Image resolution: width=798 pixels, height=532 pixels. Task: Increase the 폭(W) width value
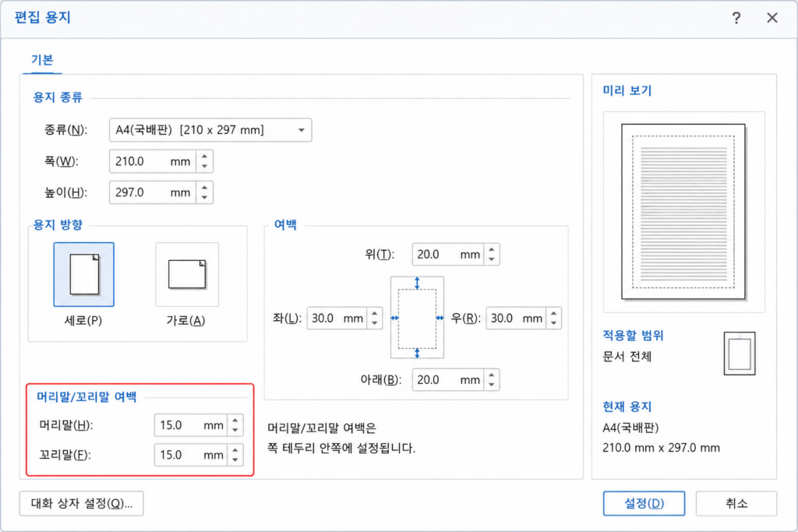(205, 157)
